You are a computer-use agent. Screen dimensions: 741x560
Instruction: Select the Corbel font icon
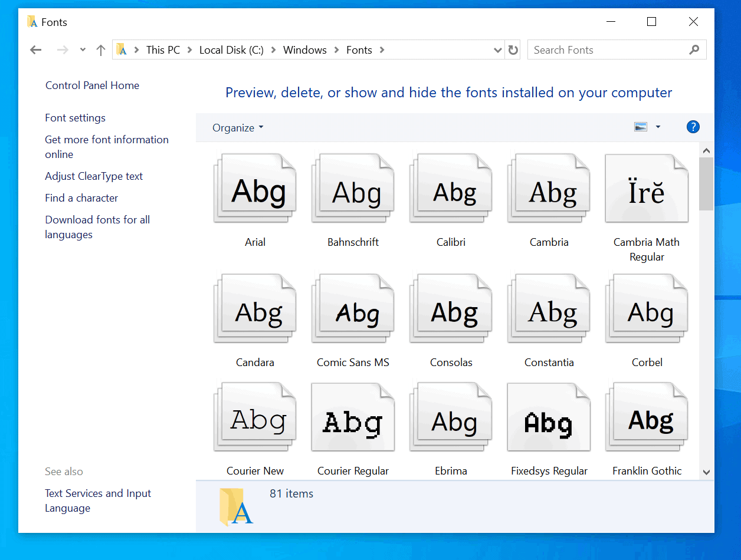[x=647, y=308]
